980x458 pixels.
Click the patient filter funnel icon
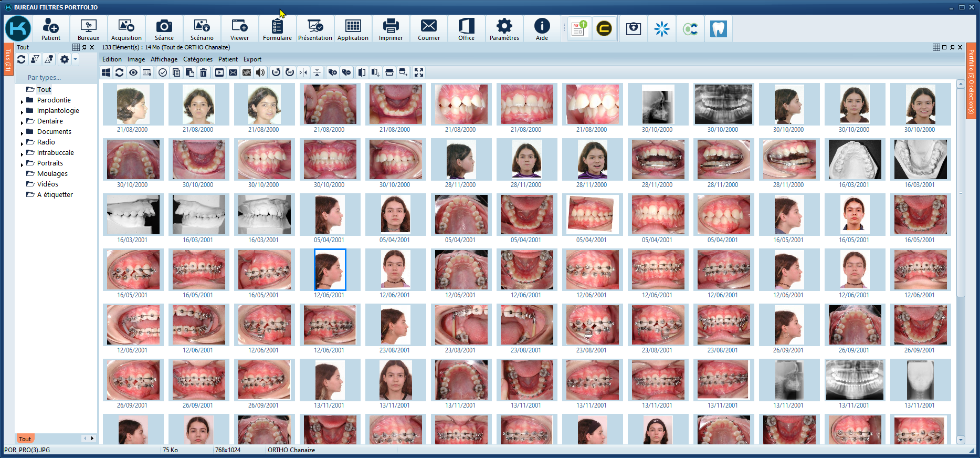35,59
